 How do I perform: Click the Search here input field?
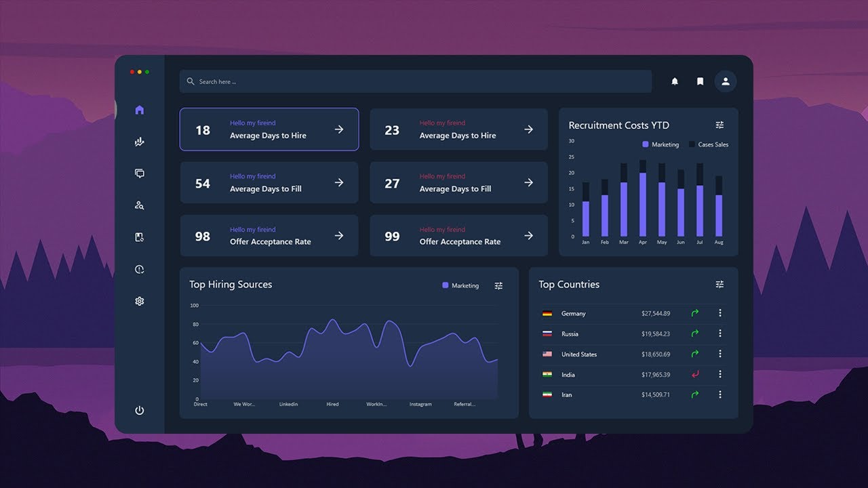(x=416, y=81)
